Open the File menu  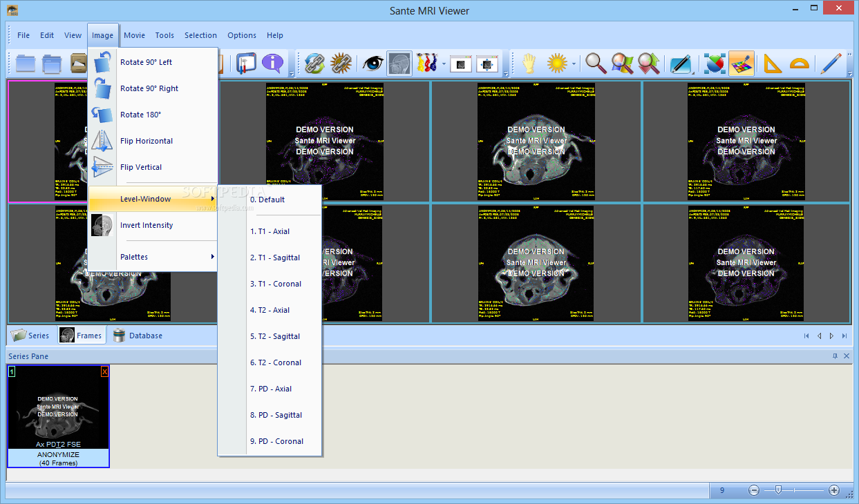coord(23,35)
